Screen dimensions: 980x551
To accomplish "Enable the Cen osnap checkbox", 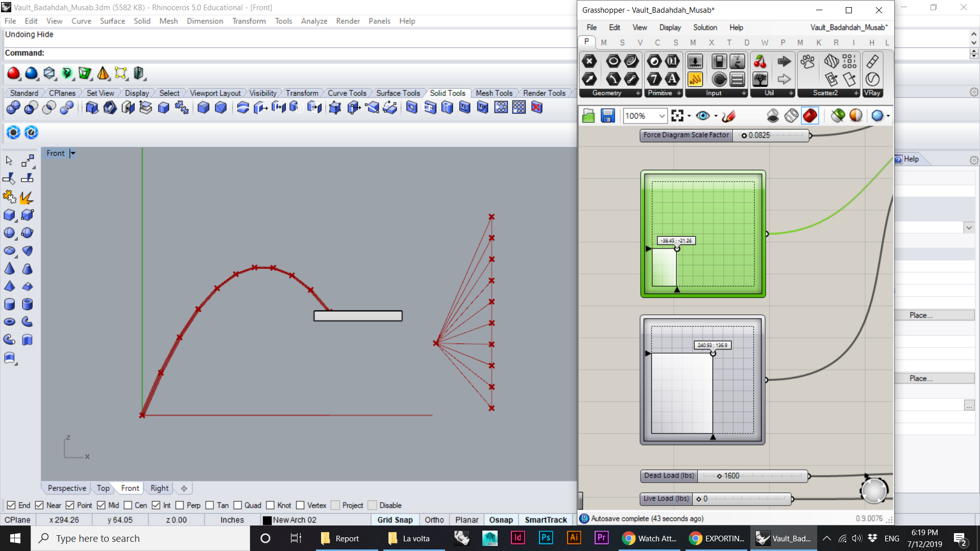I will (x=128, y=505).
